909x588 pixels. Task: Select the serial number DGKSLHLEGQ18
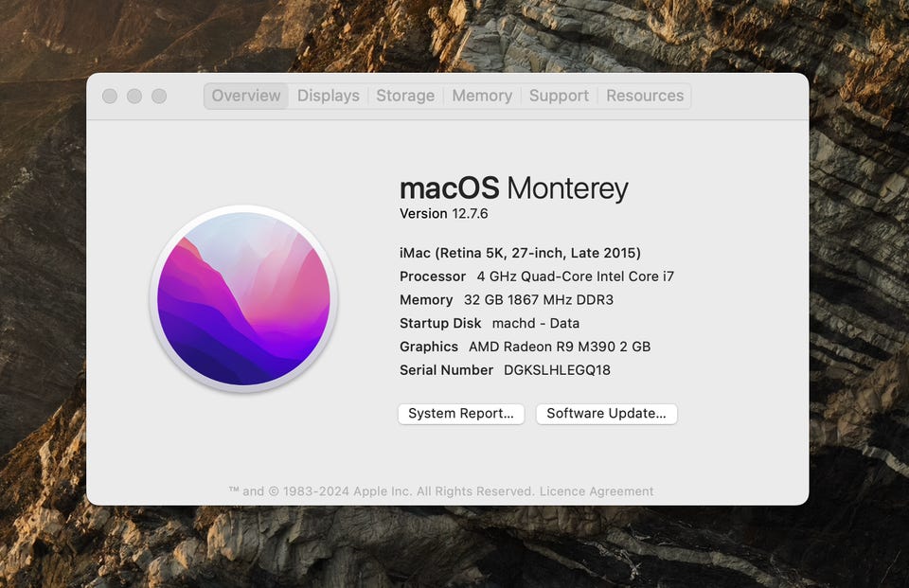(557, 370)
